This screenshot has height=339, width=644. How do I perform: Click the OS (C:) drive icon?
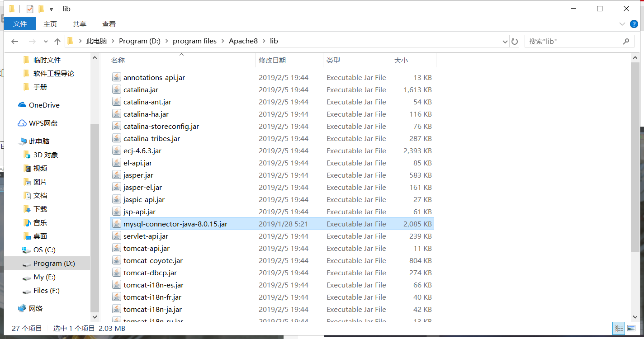click(27, 250)
